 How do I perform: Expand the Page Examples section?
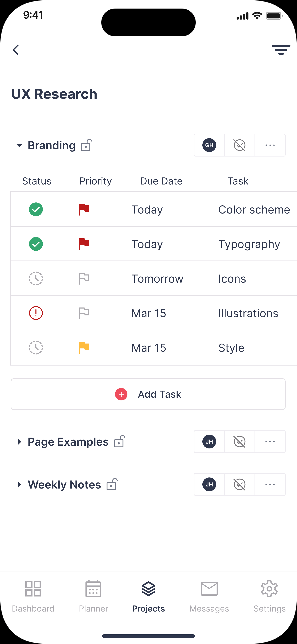(19, 442)
